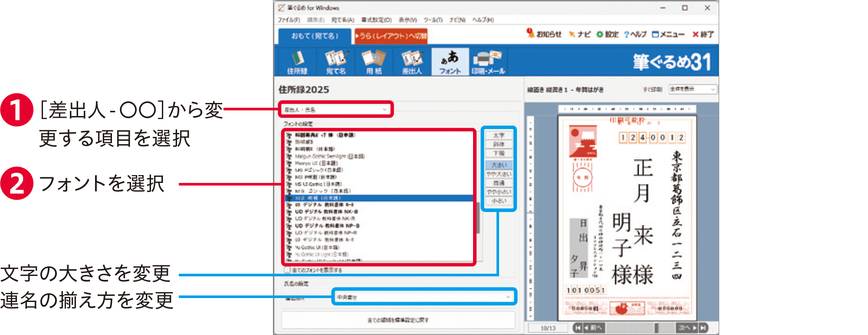The image size is (868, 335).
Task: Click the すぐ印刷 quick print link
Action: 652,89
